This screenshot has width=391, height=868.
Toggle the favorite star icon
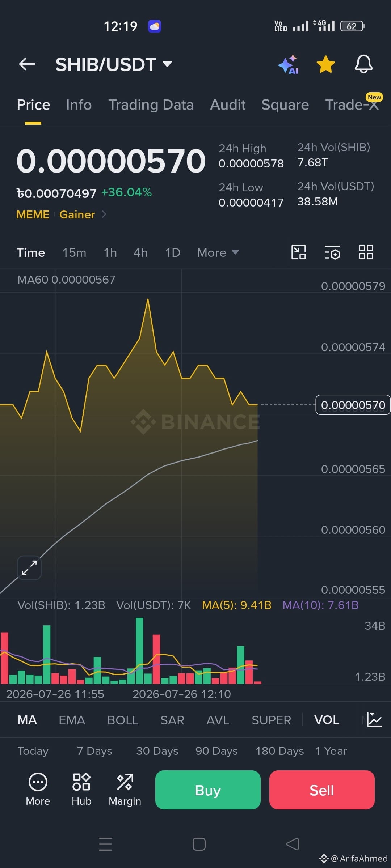pyautogui.click(x=326, y=64)
